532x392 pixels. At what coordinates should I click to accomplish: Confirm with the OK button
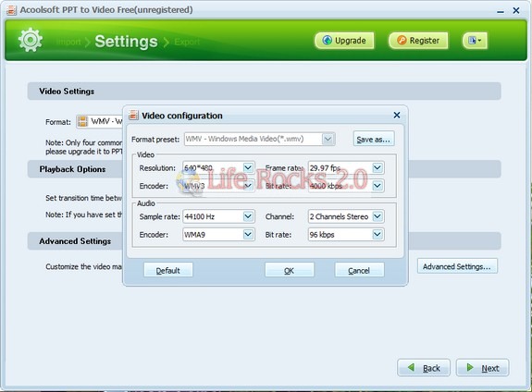click(290, 270)
